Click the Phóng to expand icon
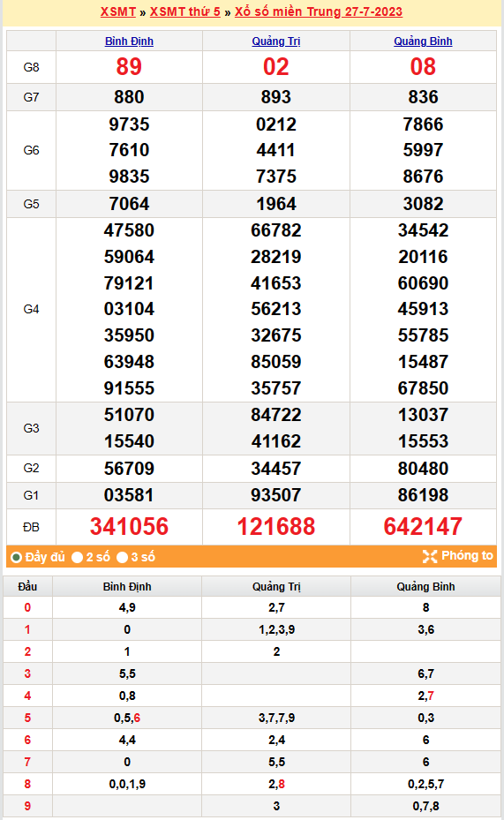 point(430,556)
